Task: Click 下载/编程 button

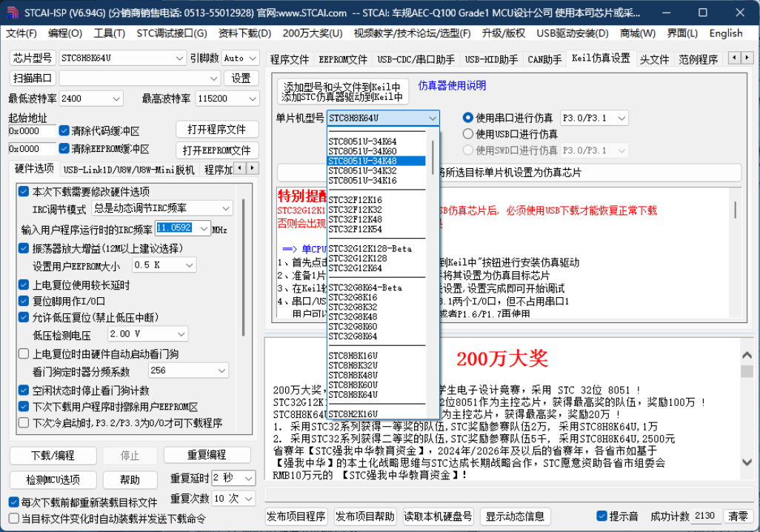Action: click(53, 456)
